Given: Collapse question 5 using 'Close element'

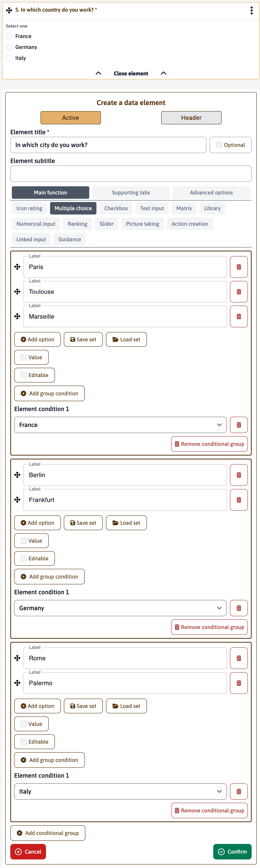Looking at the screenshot, I should pos(131,73).
